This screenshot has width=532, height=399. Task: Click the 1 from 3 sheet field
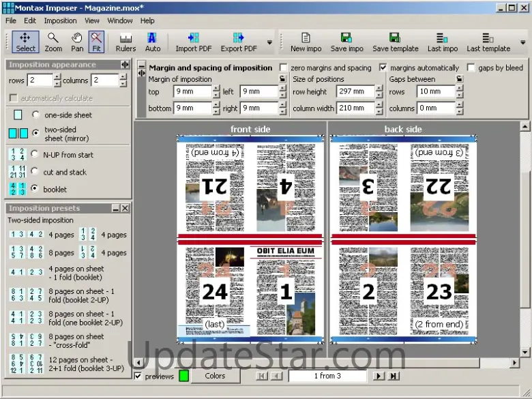[x=327, y=376]
